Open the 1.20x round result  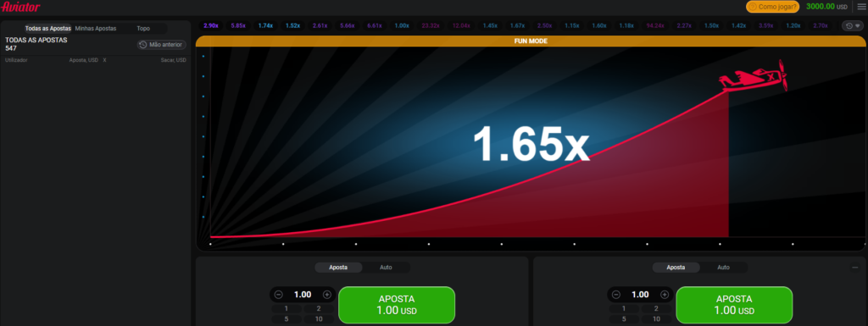[x=793, y=25]
